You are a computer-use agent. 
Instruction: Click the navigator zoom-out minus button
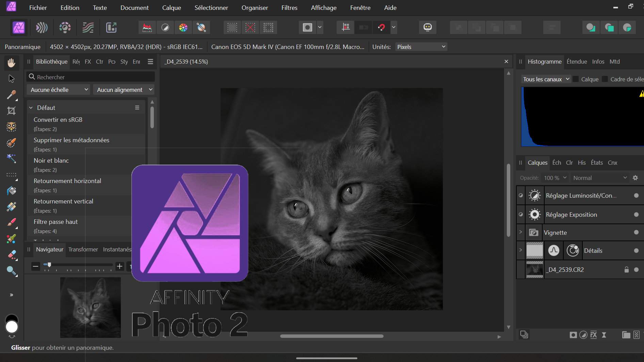point(35,266)
